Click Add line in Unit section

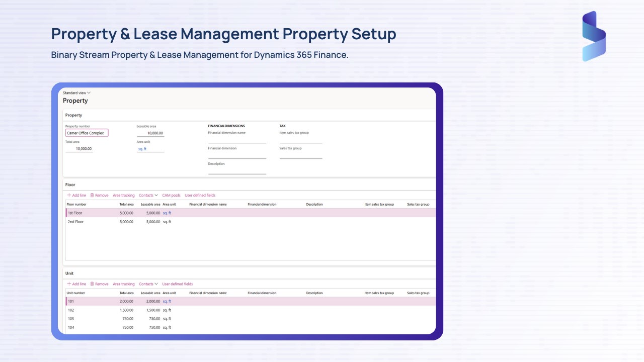tap(76, 284)
